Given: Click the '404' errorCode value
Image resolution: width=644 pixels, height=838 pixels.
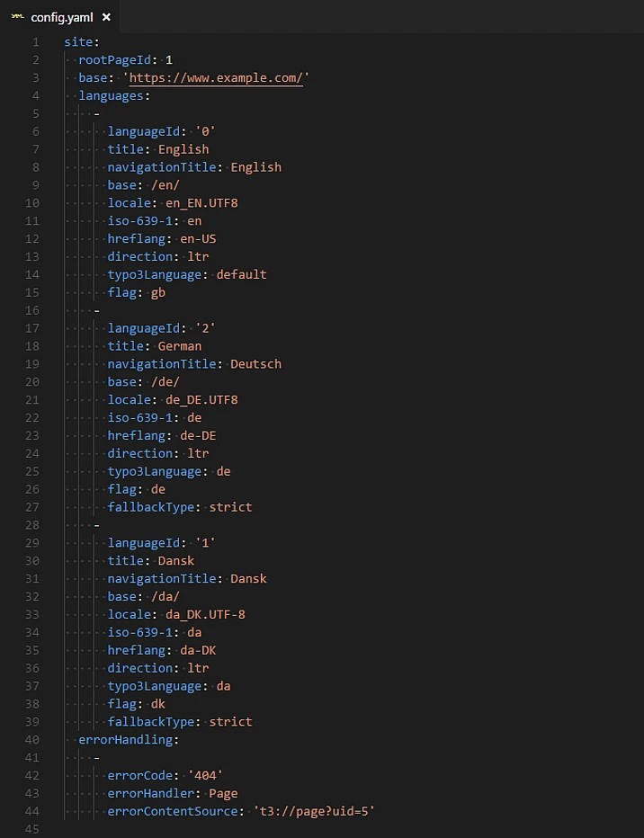Looking at the screenshot, I should pyautogui.click(x=205, y=775).
